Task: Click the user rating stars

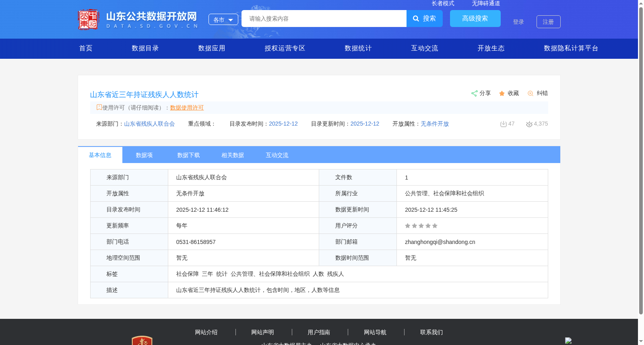Action: point(421,226)
